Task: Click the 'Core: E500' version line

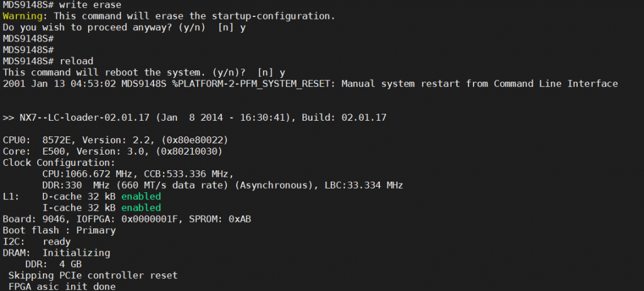Action: click(x=112, y=151)
